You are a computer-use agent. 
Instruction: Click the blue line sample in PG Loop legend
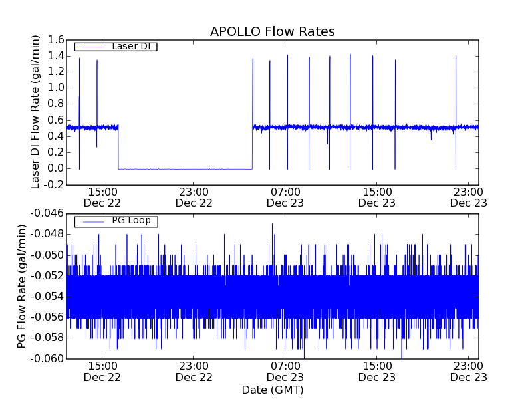click(x=92, y=221)
